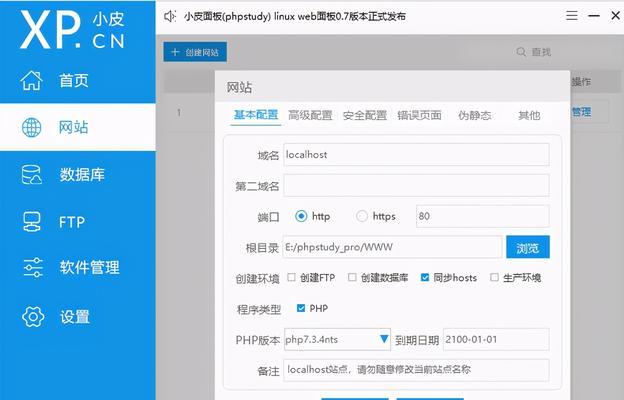Uncheck 同步hosts checkbox
The width and height of the screenshot is (624, 400).
click(425, 277)
